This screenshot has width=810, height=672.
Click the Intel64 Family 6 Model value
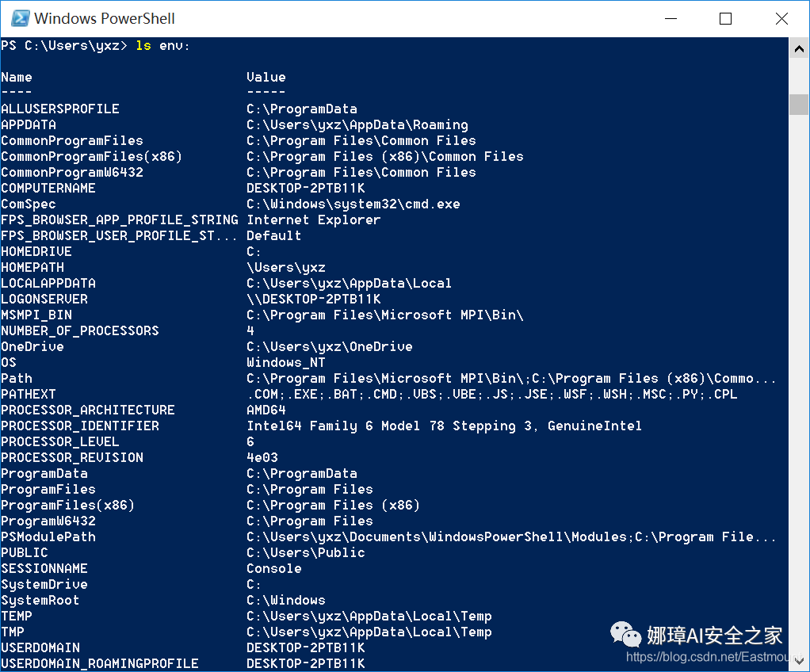[x=445, y=426]
